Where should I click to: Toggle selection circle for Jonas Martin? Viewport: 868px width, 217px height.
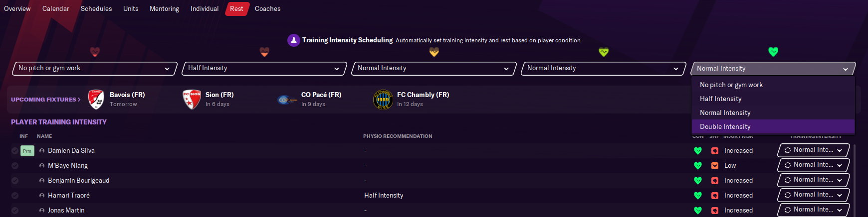(15, 211)
